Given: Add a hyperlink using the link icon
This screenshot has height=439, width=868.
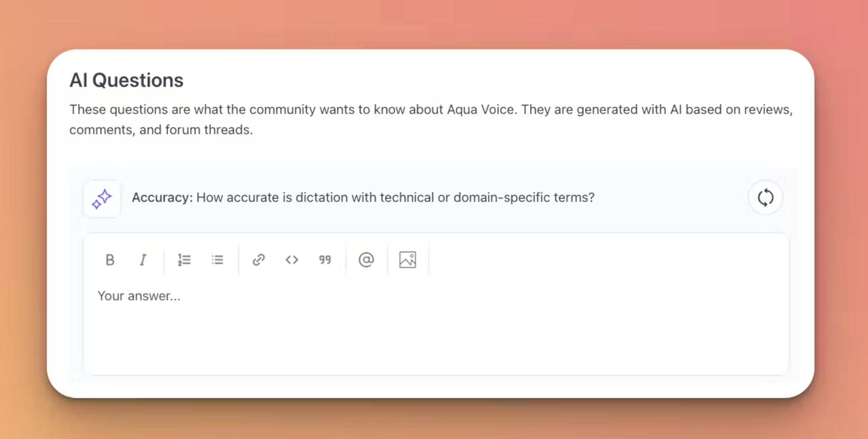Looking at the screenshot, I should tap(259, 260).
